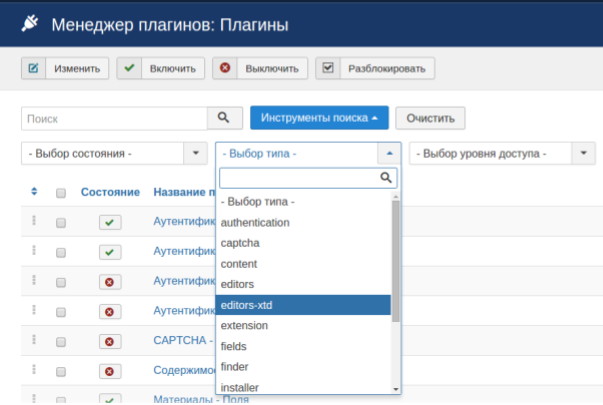Image resolution: width=603 pixels, height=405 pixels.
Task: Toggle the green status icon in first plugin row
Action: (110, 222)
